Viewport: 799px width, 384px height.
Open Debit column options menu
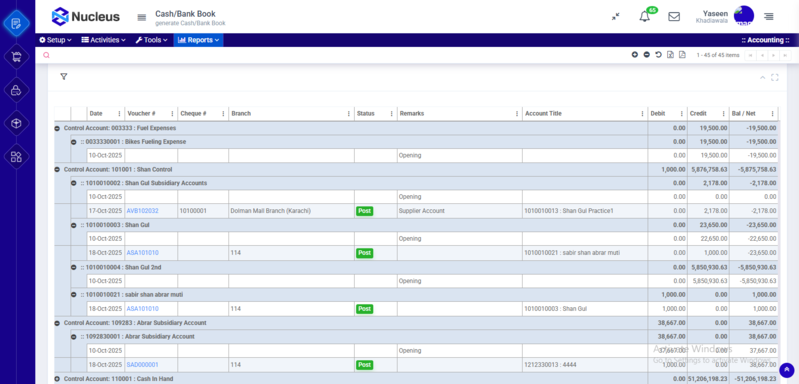pyautogui.click(x=681, y=114)
